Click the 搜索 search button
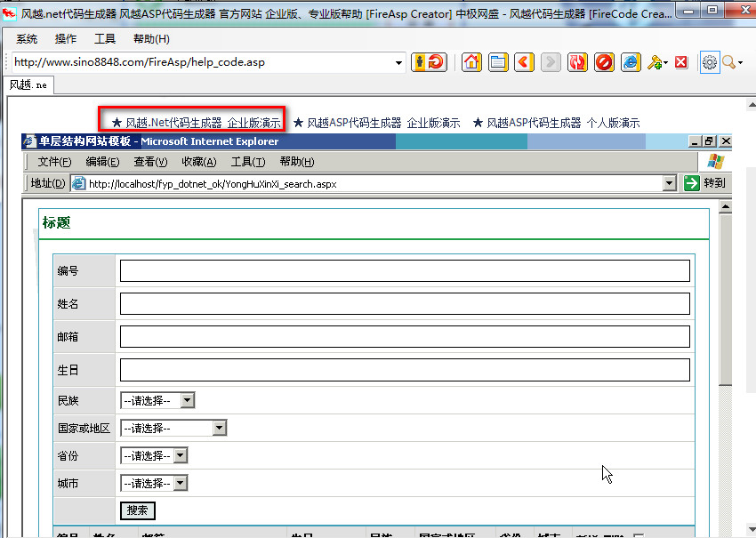This screenshot has width=756, height=538. [x=136, y=510]
